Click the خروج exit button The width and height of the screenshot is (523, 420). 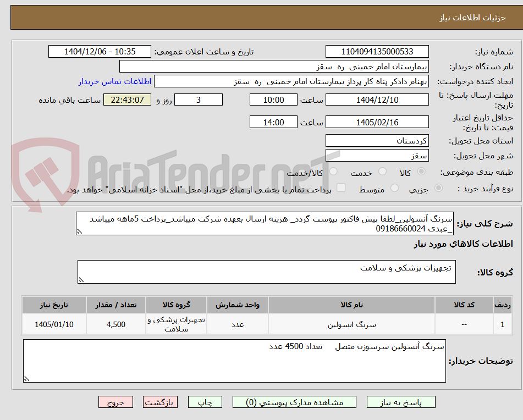tap(115, 402)
